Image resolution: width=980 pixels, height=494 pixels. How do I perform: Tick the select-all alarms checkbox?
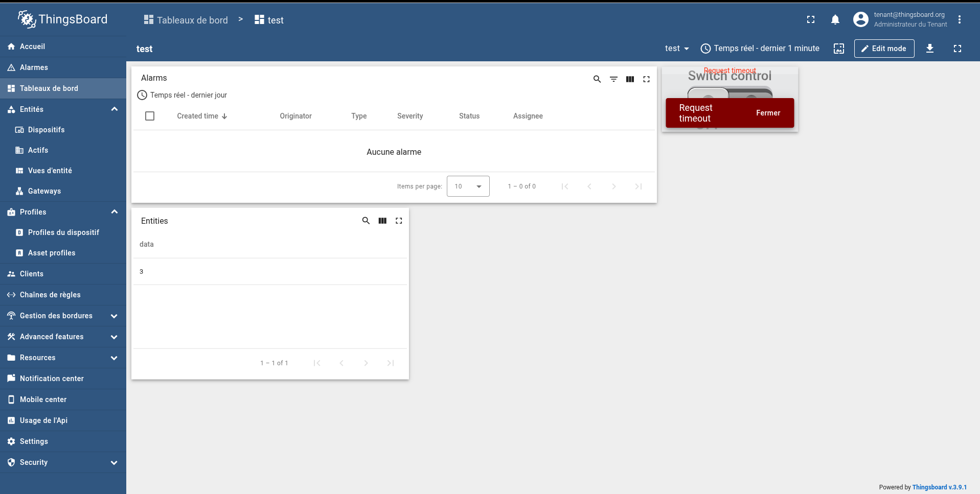tap(150, 116)
